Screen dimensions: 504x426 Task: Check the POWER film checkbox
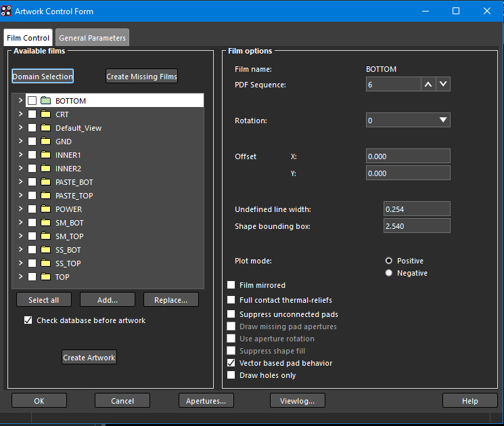coord(32,209)
